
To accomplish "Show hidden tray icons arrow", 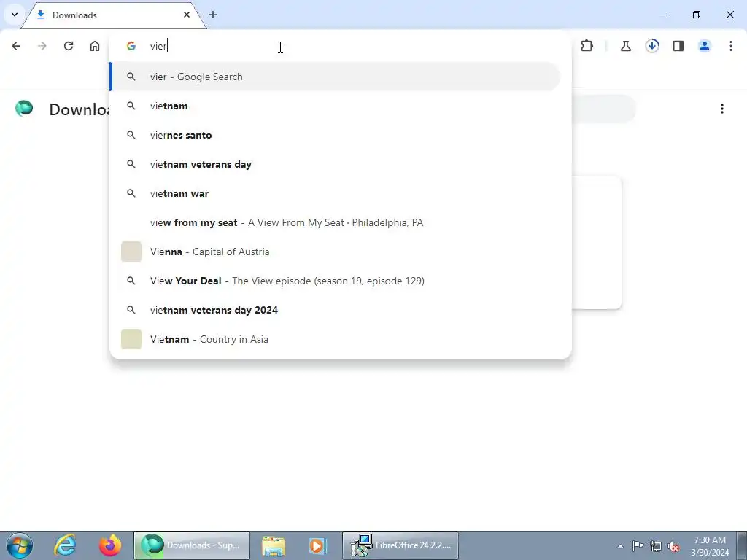I will (x=620, y=546).
